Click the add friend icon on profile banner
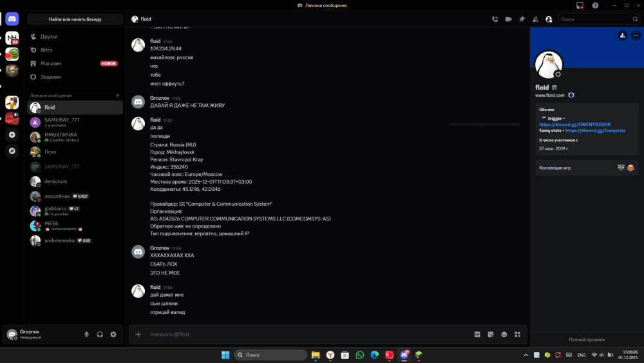644x363 pixels. pyautogui.click(x=622, y=35)
